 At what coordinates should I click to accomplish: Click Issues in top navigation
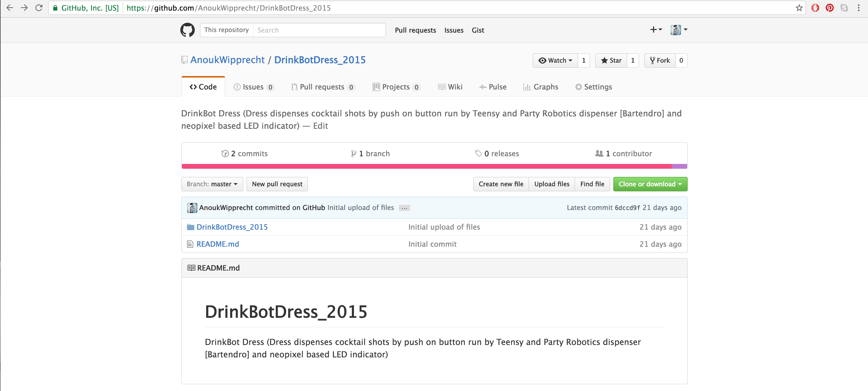point(454,30)
